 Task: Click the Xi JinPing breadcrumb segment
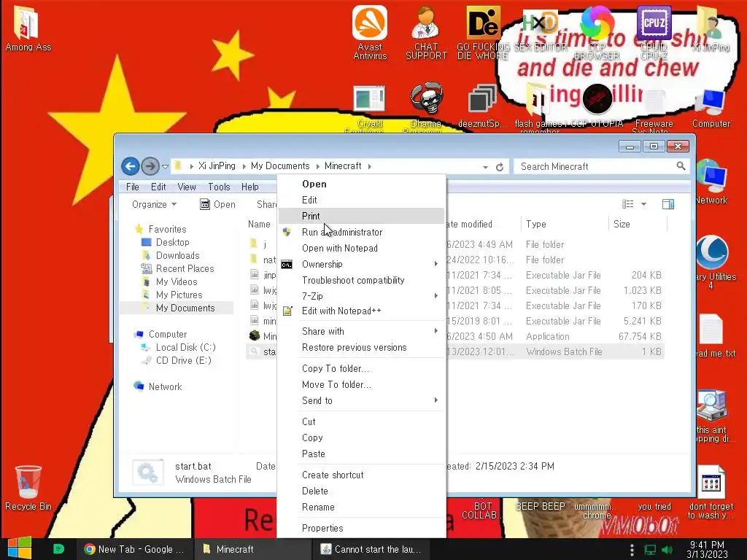click(217, 166)
